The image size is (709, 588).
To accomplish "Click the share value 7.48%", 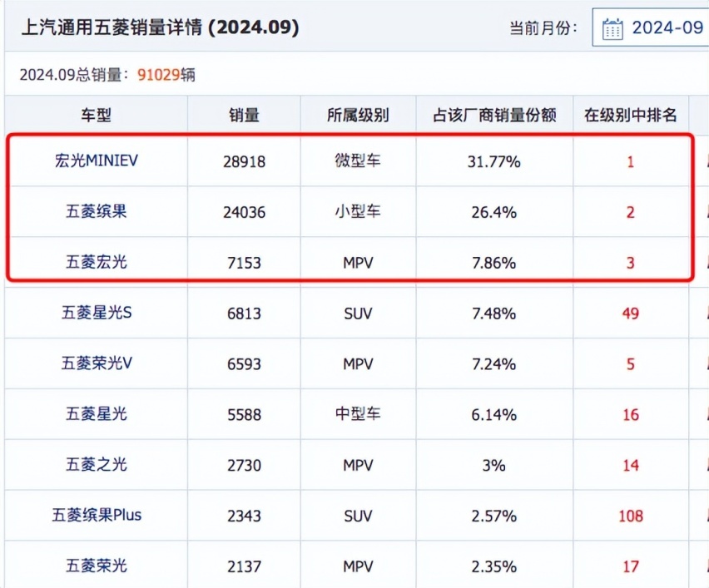I will click(x=494, y=314).
